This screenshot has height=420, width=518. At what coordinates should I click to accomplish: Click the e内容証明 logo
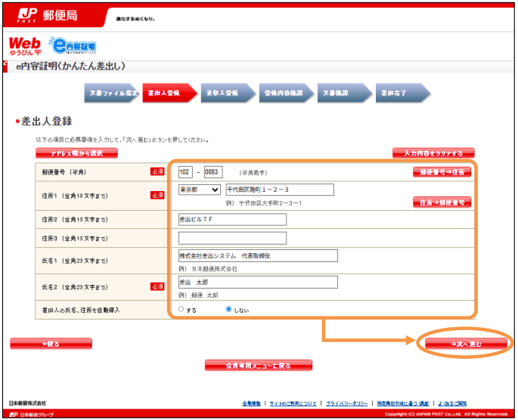73,45
